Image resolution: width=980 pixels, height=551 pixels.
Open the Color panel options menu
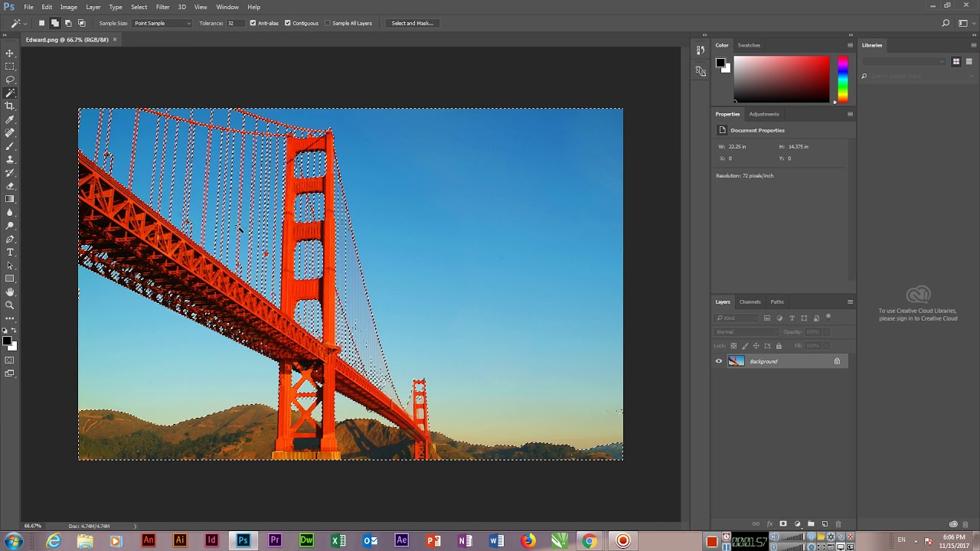coord(850,45)
